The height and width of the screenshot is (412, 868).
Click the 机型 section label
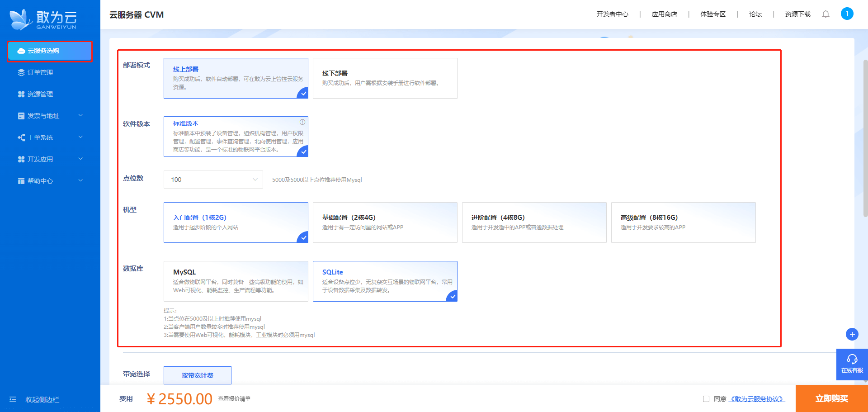tap(130, 210)
